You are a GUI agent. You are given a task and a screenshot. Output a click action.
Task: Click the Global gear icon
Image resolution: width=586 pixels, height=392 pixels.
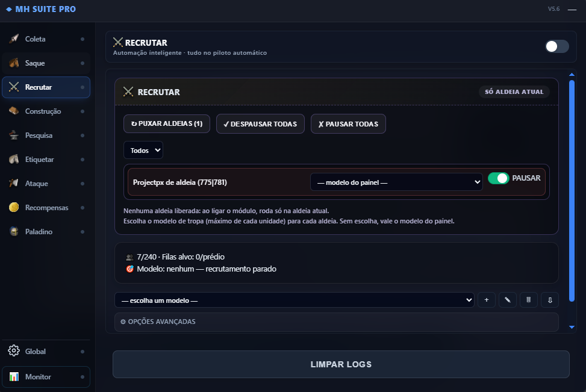tap(14, 351)
